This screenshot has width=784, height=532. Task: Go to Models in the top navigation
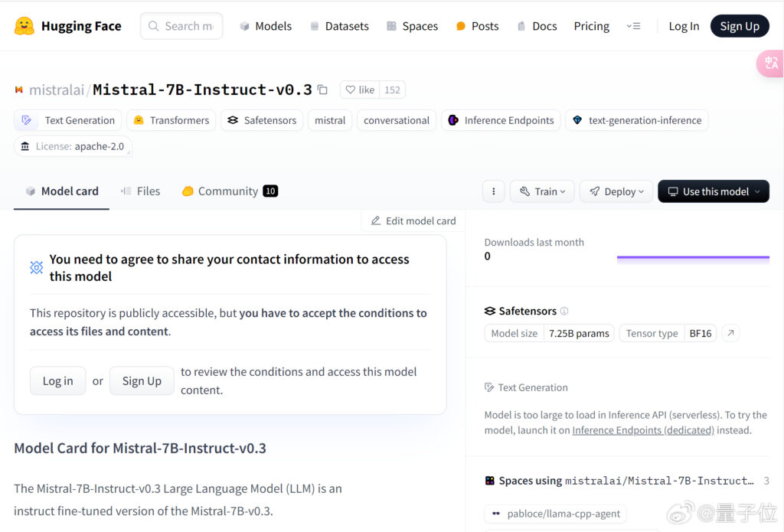pyautogui.click(x=266, y=26)
